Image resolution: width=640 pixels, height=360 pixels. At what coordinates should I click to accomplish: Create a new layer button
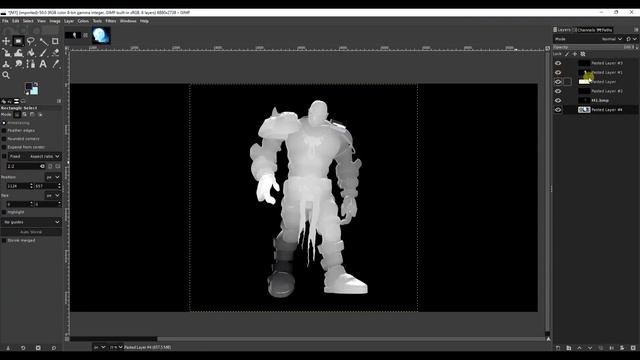pyautogui.click(x=558, y=348)
